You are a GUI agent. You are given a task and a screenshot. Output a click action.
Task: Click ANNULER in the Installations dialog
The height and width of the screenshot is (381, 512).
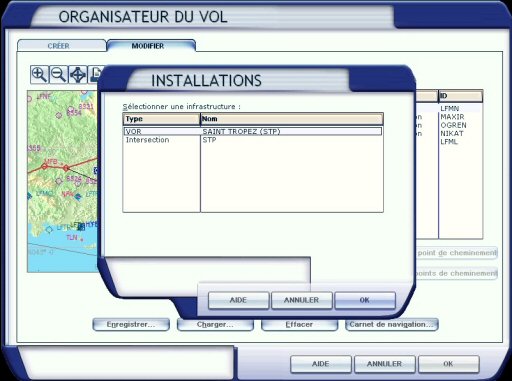click(x=301, y=300)
